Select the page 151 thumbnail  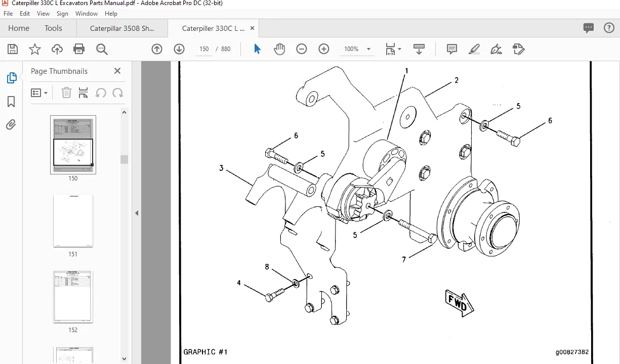pyautogui.click(x=73, y=220)
